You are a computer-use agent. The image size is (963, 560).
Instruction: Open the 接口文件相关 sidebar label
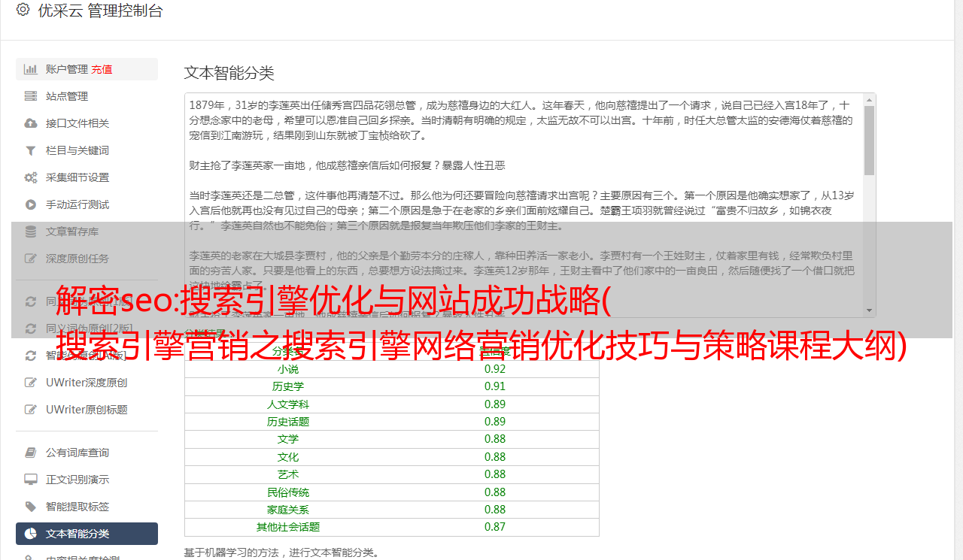click(x=77, y=123)
